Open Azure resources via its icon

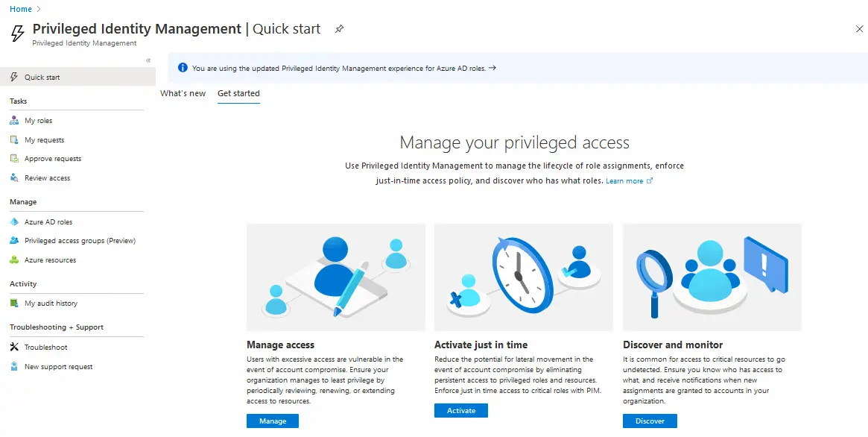click(14, 260)
